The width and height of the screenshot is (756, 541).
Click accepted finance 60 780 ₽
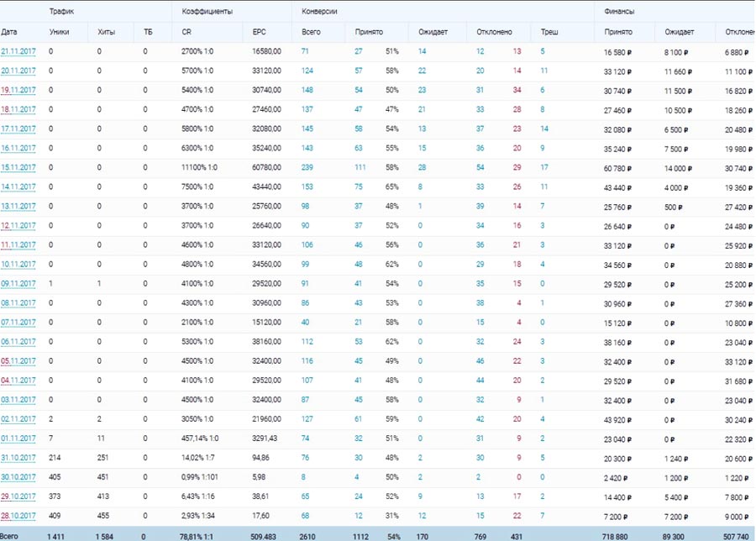(x=617, y=168)
